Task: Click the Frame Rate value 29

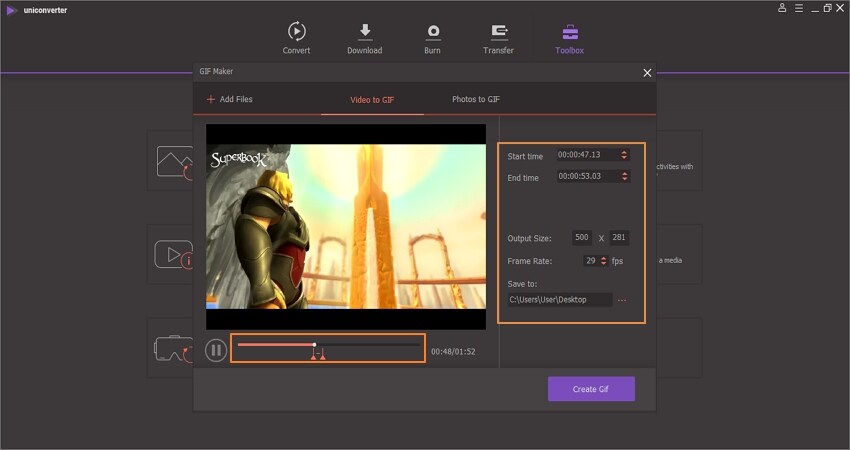Action: coord(591,261)
